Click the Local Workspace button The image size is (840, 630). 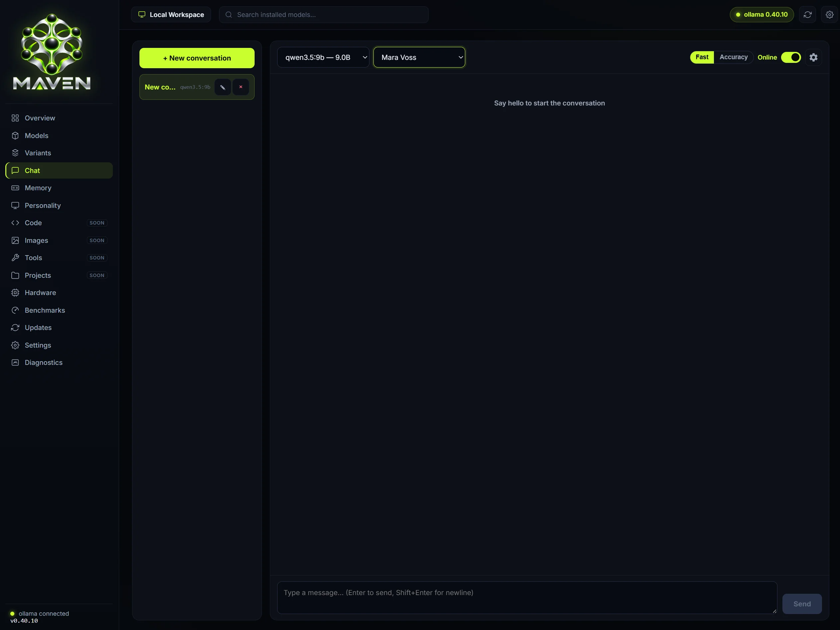click(x=171, y=14)
